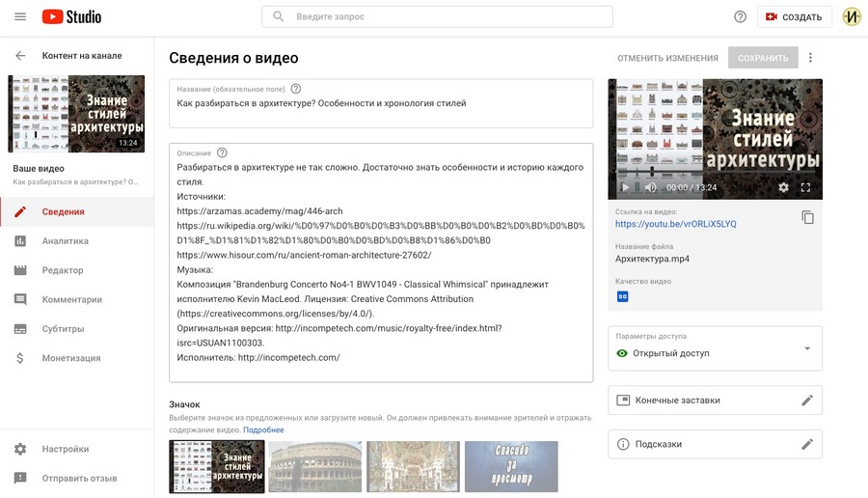Select the Colosseum thumbnail option
Viewport: 868px width, 498px height.
315,467
